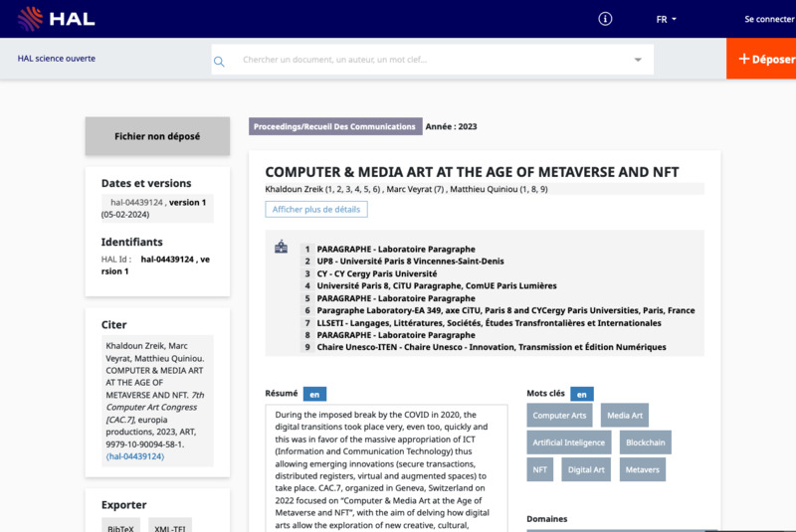Click the Se connecter menu item
This screenshot has height=532, width=796.
[769, 19]
